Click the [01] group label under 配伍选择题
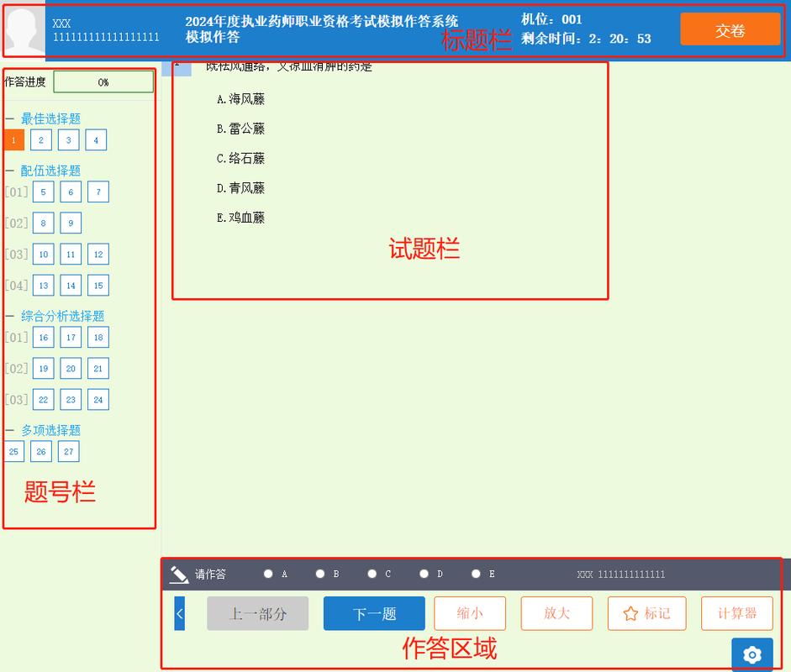This screenshot has width=791, height=672. pyautogui.click(x=16, y=192)
